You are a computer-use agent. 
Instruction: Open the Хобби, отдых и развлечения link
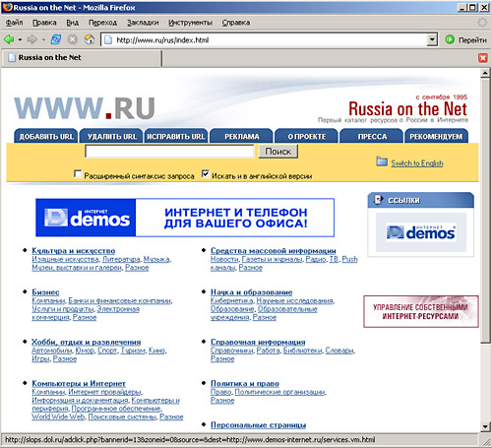tap(87, 342)
